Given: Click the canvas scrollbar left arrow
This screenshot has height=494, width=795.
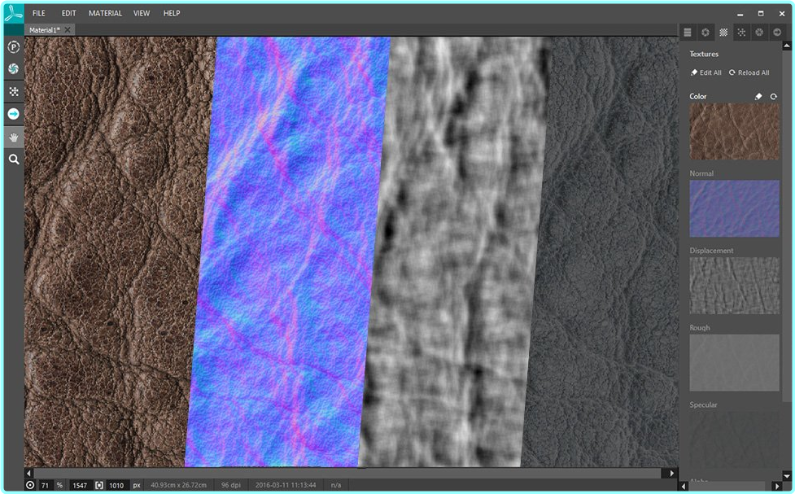Looking at the screenshot, I should pyautogui.click(x=29, y=473).
